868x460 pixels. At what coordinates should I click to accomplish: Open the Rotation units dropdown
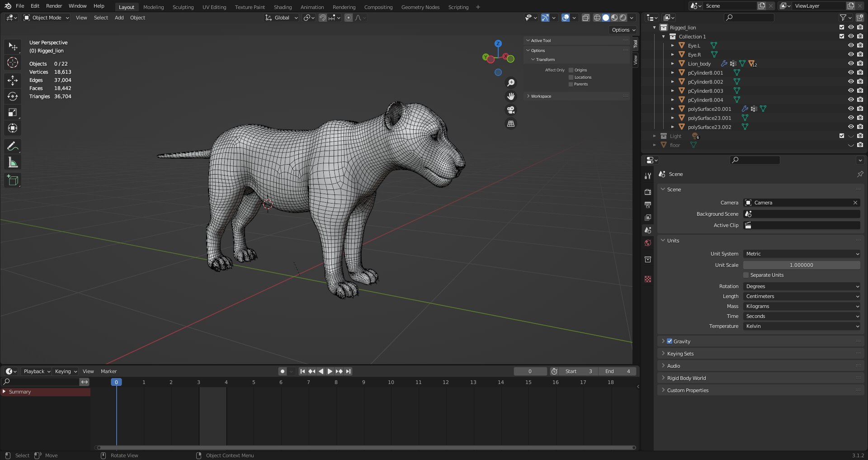pyautogui.click(x=802, y=286)
